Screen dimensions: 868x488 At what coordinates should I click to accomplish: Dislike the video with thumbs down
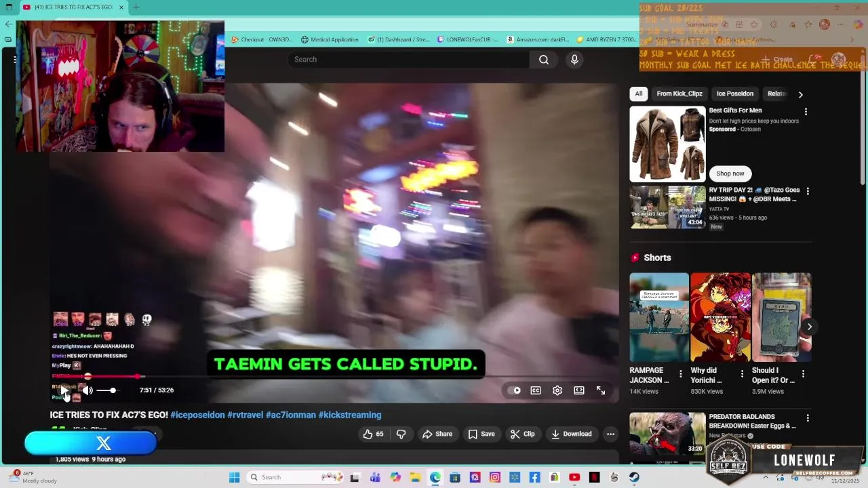401,434
